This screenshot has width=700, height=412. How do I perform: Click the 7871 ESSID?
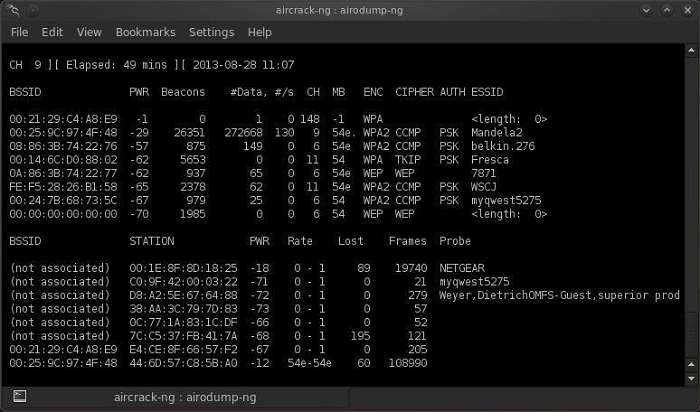483,173
